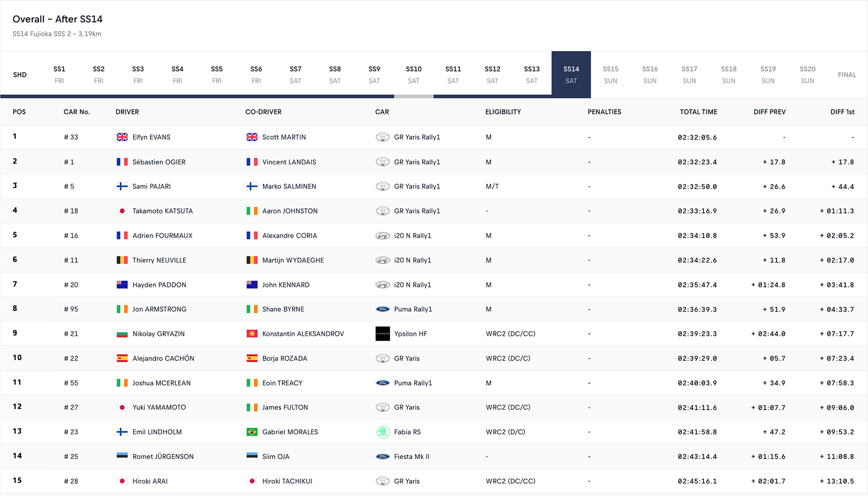The image size is (868, 496).
Task: Click the POS column header
Action: (19, 112)
